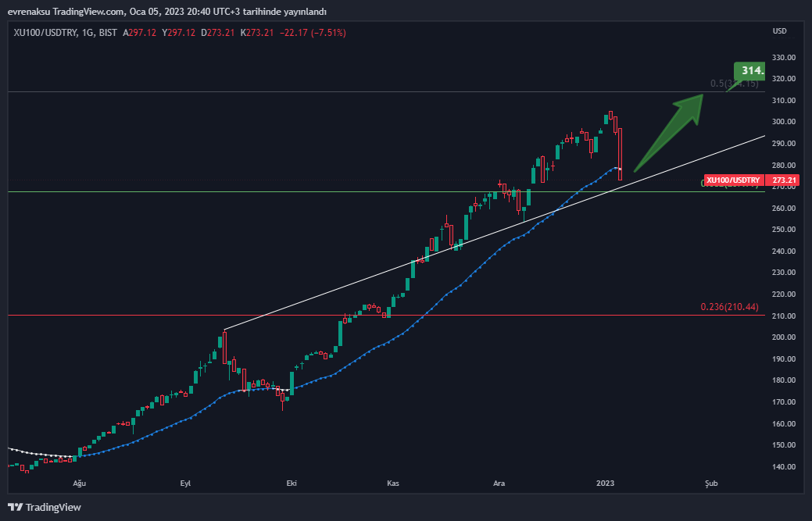
Task: Click the XU100/USDTRY symbol title
Action: (45, 33)
